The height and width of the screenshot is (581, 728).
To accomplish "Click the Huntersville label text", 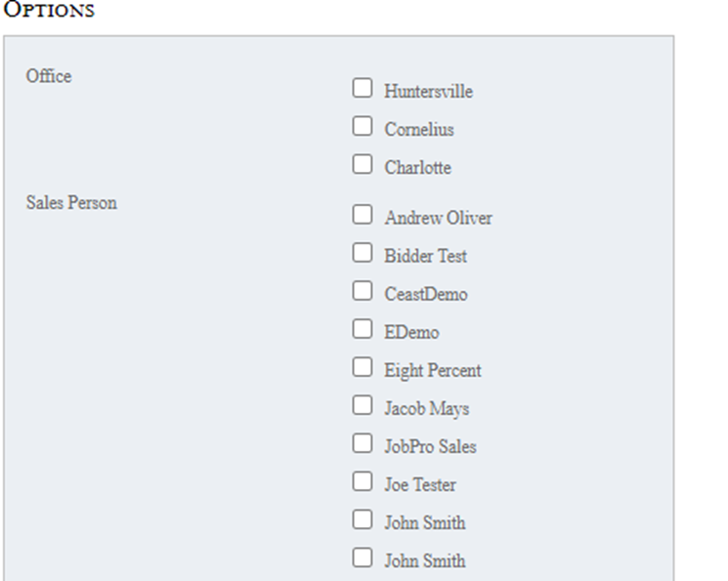I will click(x=428, y=92).
